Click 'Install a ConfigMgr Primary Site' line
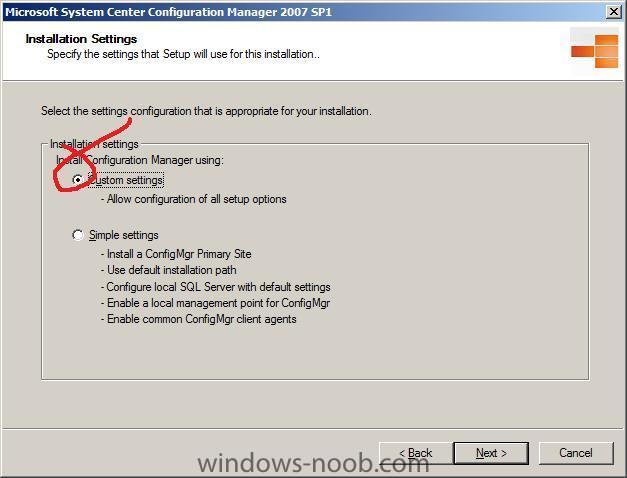Image resolution: width=627 pixels, height=478 pixels. coord(176,254)
